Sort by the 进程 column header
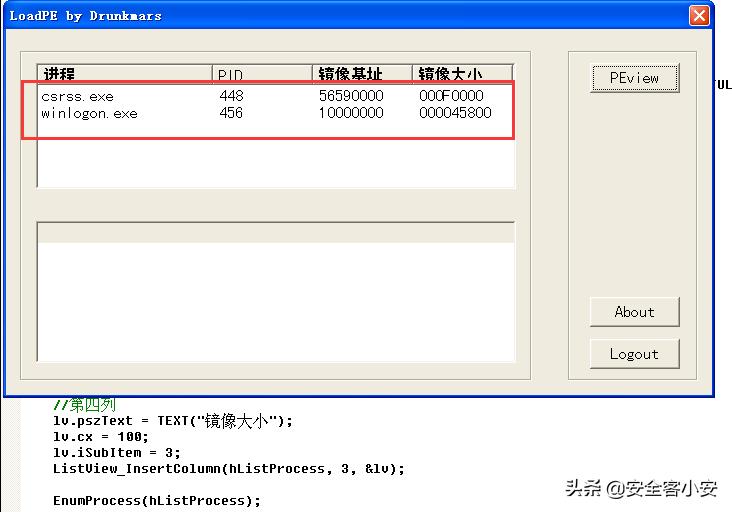 coord(124,74)
